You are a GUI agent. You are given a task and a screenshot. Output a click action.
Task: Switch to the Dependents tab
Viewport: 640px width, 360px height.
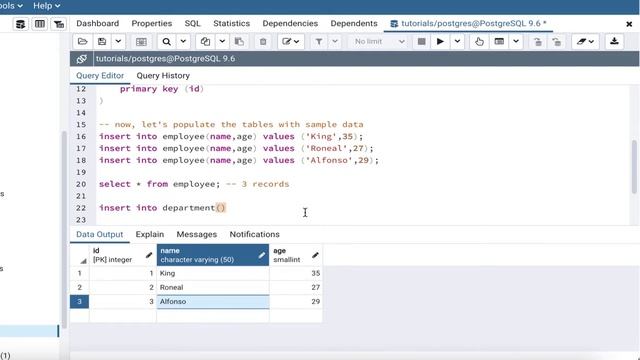click(354, 24)
